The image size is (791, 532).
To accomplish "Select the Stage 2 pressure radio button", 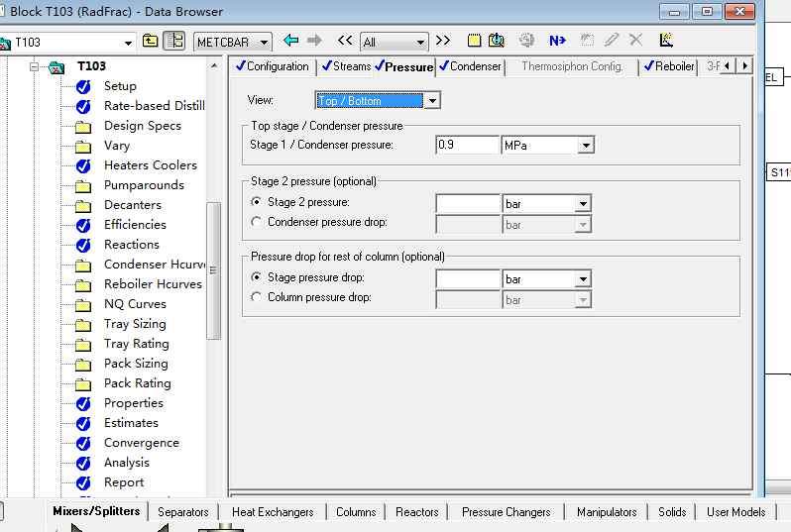I will pos(257,202).
